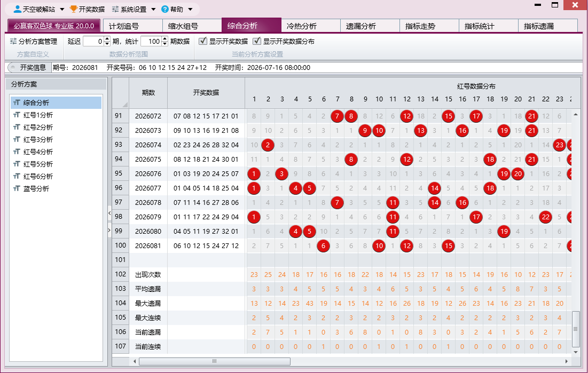Click the red ball 13 in row 2026073

(421, 131)
